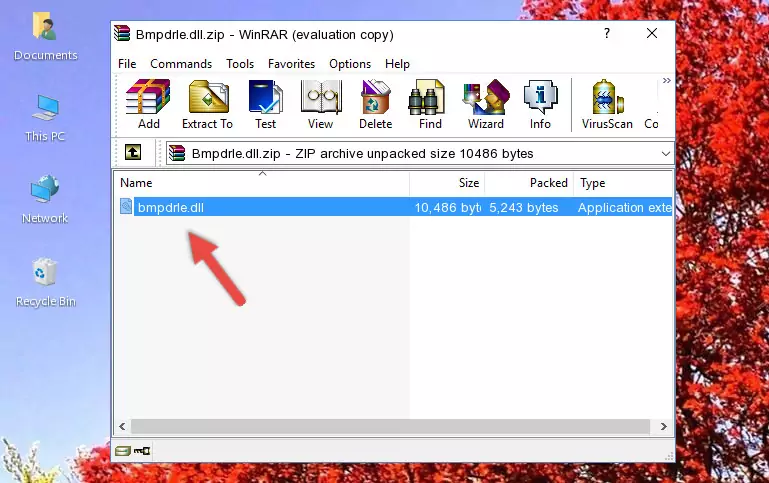Select the Recycle Bin desktop icon
The height and width of the screenshot is (483, 769).
(46, 282)
